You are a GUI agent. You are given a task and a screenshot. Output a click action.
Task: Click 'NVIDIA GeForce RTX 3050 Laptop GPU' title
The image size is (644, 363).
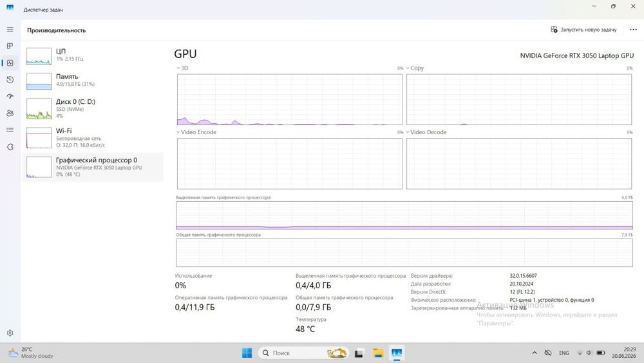(x=576, y=55)
